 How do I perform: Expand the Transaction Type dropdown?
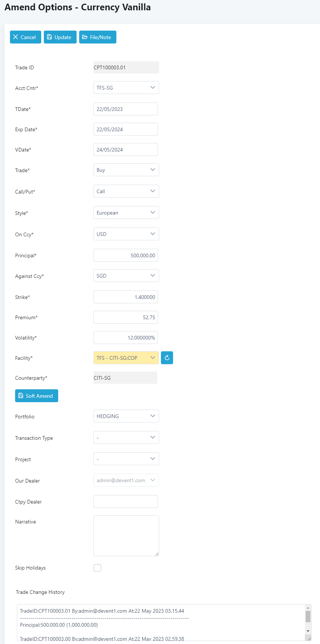click(x=126, y=438)
